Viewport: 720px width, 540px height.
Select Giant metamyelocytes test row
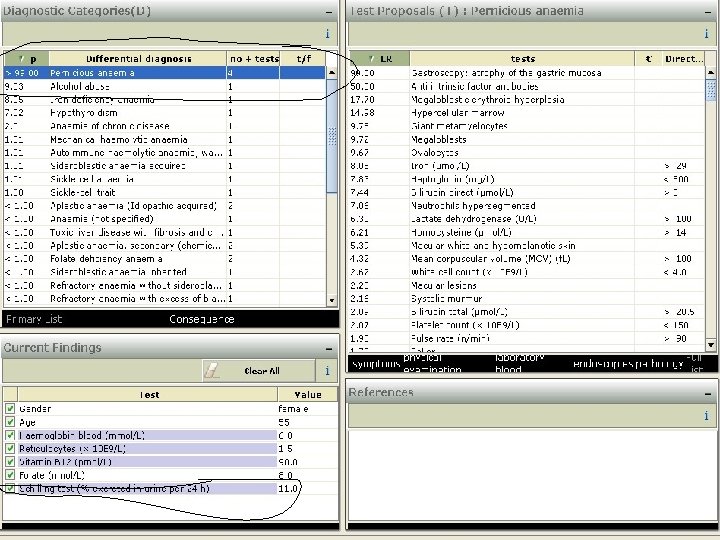tap(527, 126)
